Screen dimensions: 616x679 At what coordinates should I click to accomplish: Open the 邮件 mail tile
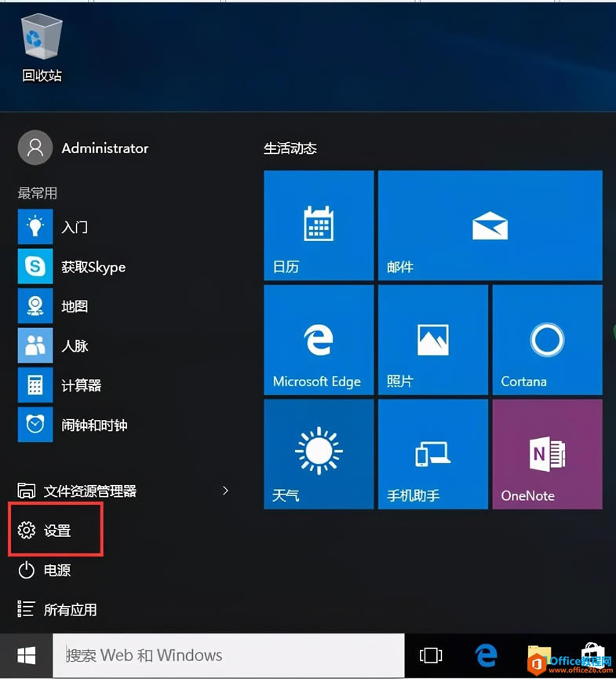click(x=490, y=225)
